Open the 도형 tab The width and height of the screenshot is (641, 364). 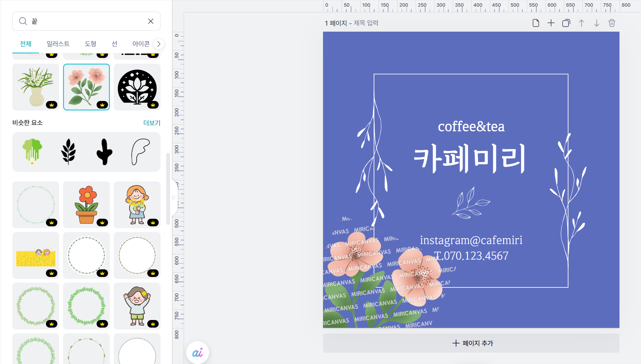coord(90,44)
